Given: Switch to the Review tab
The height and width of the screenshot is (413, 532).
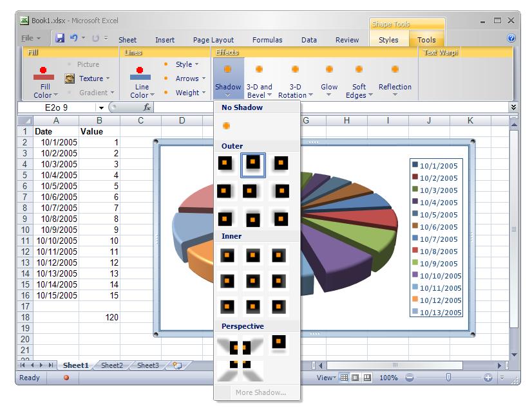Looking at the screenshot, I should (347, 40).
